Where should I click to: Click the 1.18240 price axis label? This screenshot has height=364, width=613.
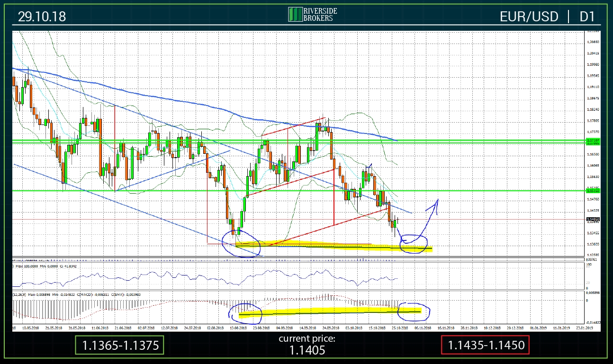tap(593, 109)
